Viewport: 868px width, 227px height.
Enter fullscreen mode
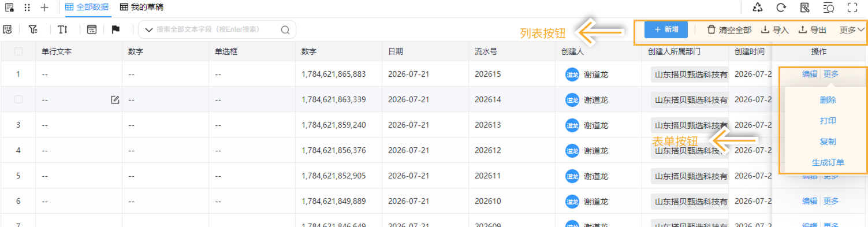click(x=852, y=8)
